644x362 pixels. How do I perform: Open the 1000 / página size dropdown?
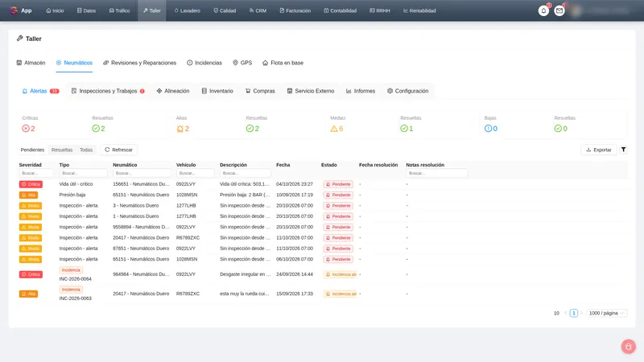click(x=606, y=313)
